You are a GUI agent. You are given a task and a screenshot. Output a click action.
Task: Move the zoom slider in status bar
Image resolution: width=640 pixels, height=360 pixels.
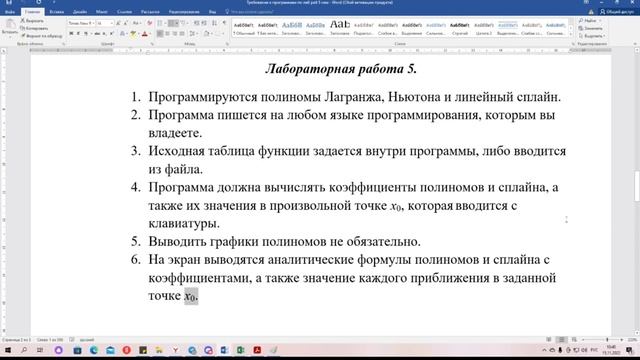[x=607, y=340]
